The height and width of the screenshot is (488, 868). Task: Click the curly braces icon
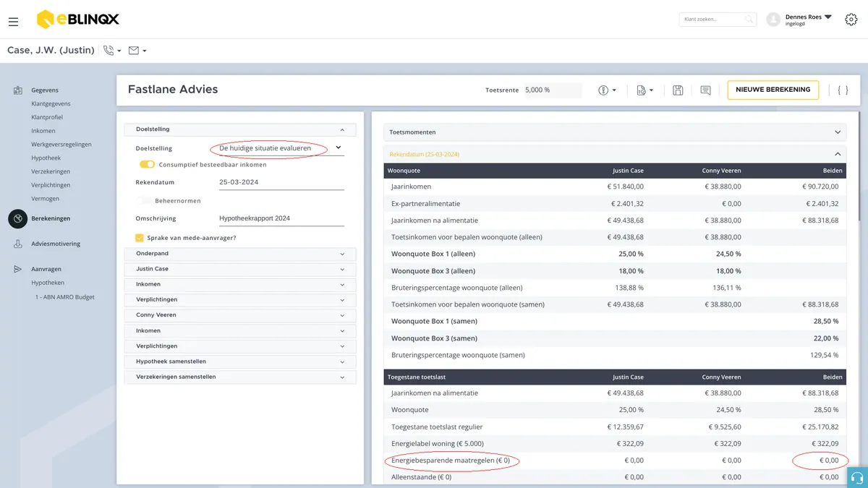(843, 90)
